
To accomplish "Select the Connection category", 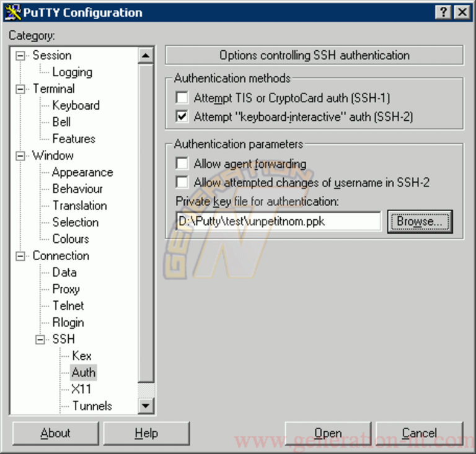I will [x=61, y=256].
